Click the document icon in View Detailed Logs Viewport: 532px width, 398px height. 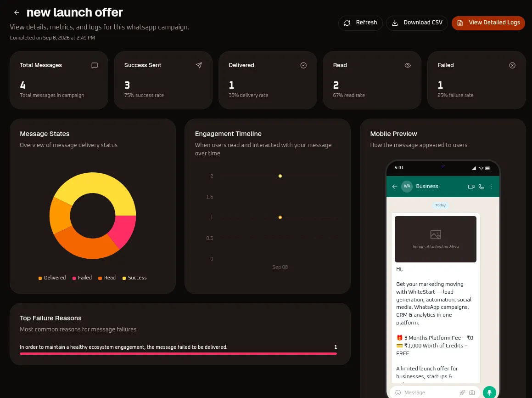coord(460,23)
